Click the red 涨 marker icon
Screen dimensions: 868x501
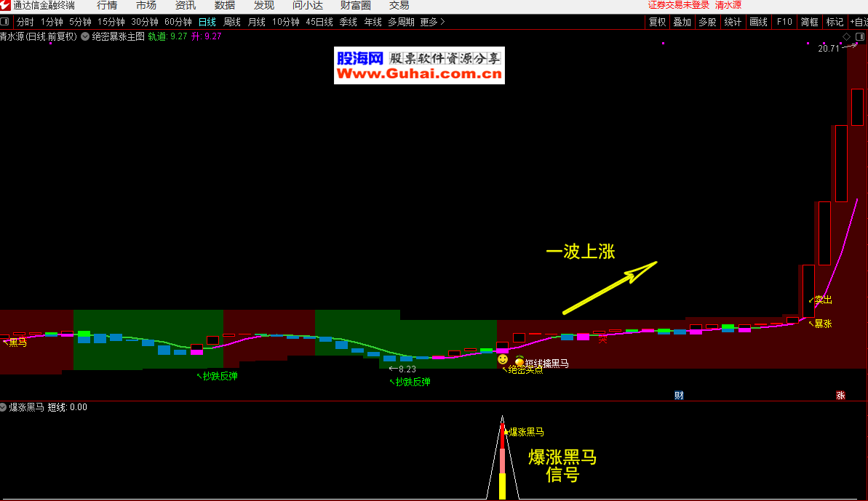(840, 396)
